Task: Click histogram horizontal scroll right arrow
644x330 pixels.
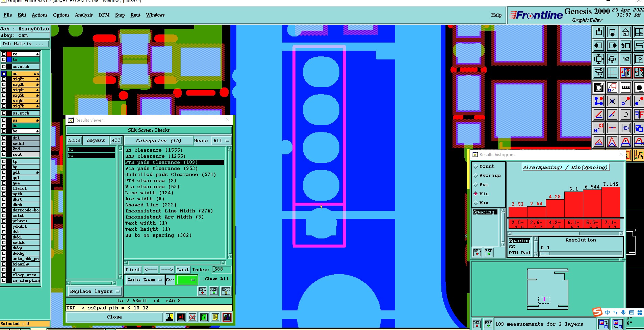Action: pyautogui.click(x=621, y=233)
